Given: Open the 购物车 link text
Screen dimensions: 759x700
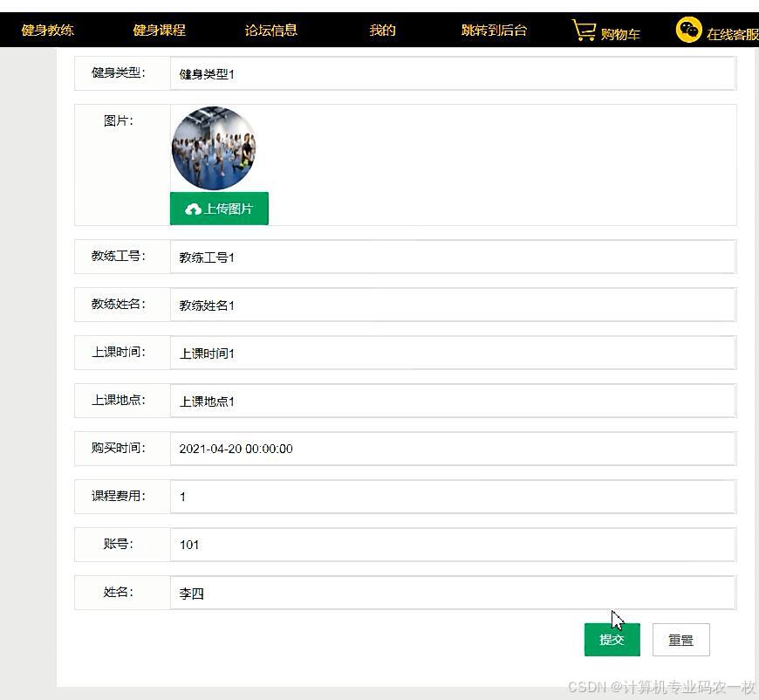Looking at the screenshot, I should (x=620, y=34).
